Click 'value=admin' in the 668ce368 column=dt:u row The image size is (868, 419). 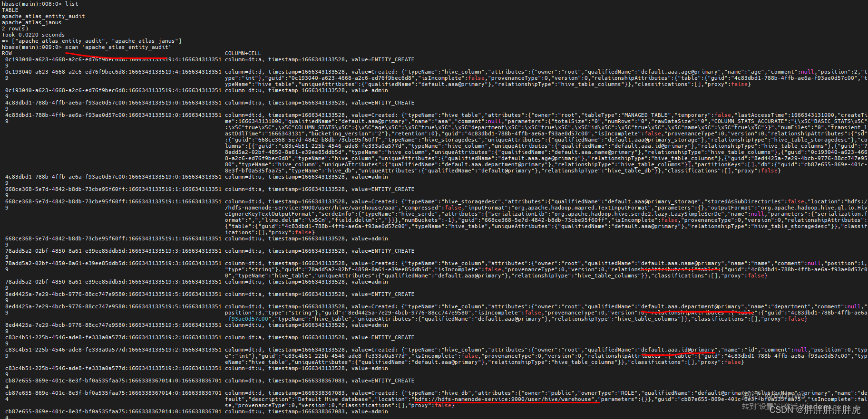370,238
